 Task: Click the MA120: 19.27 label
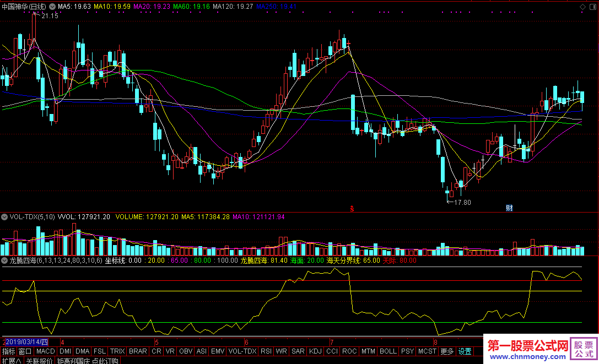coord(233,7)
